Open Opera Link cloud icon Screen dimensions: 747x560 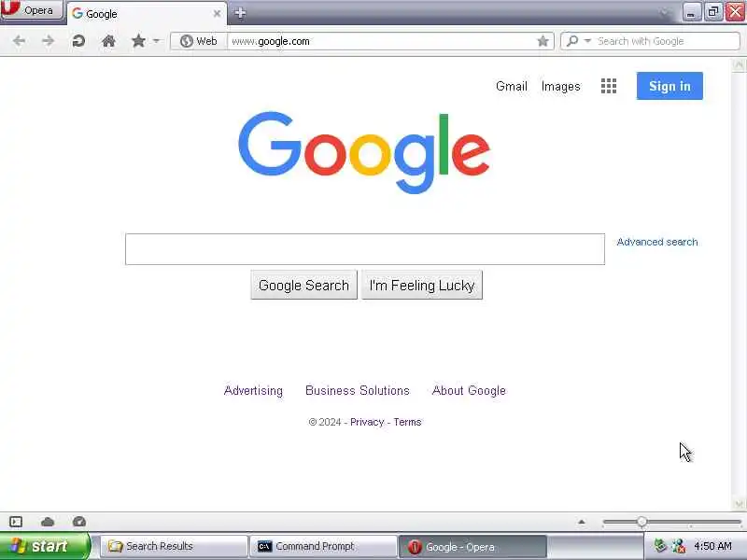point(48,522)
